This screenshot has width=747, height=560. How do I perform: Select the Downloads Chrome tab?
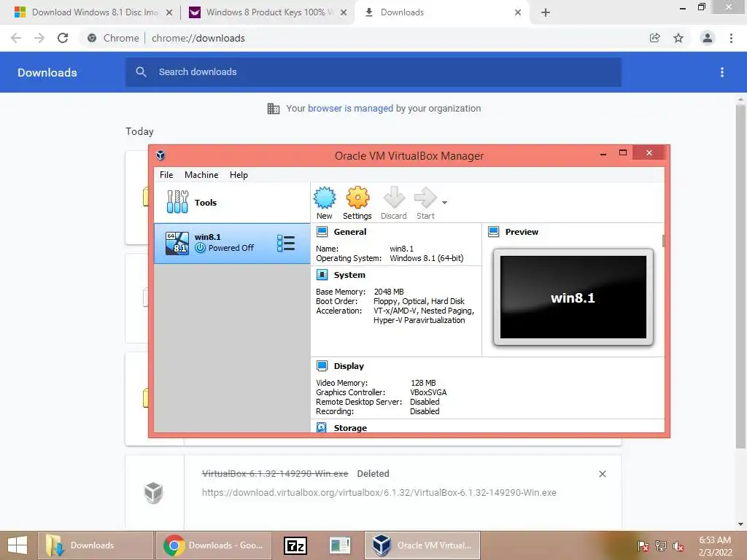tap(441, 12)
